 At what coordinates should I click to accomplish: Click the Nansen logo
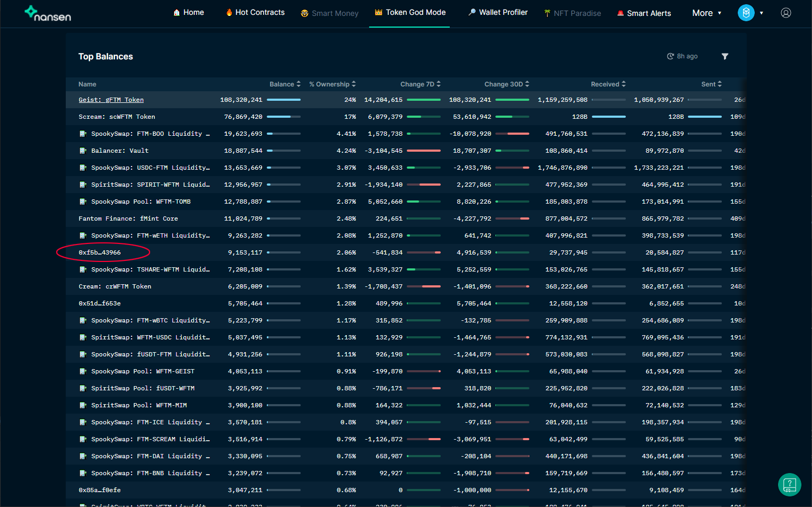48,13
